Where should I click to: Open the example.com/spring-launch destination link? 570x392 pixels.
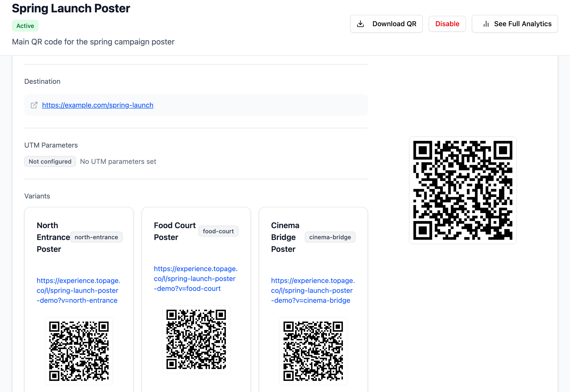point(98,105)
